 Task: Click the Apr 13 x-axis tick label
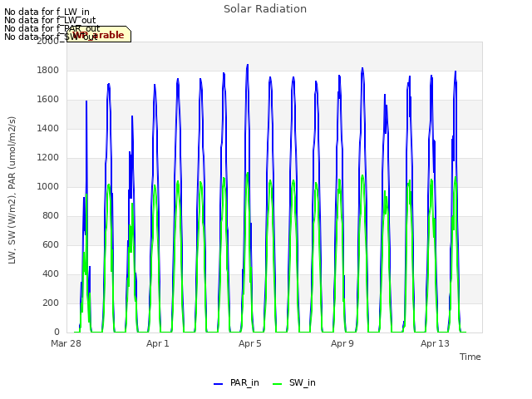click(435, 343)
